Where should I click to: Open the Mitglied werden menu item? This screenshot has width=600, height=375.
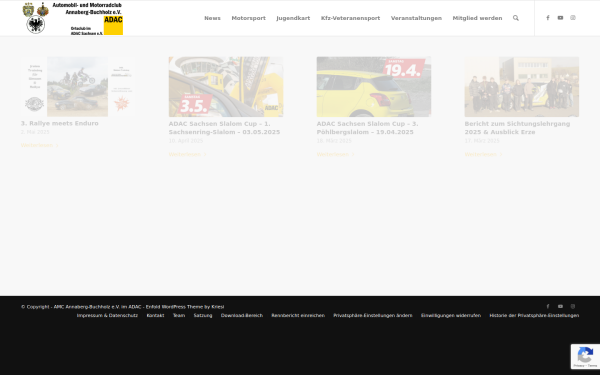pos(477,18)
